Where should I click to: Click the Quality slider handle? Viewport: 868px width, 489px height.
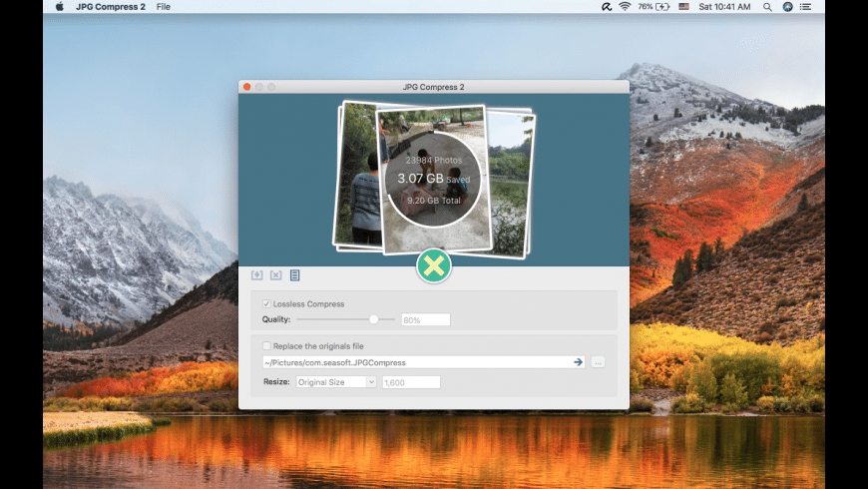(374, 319)
